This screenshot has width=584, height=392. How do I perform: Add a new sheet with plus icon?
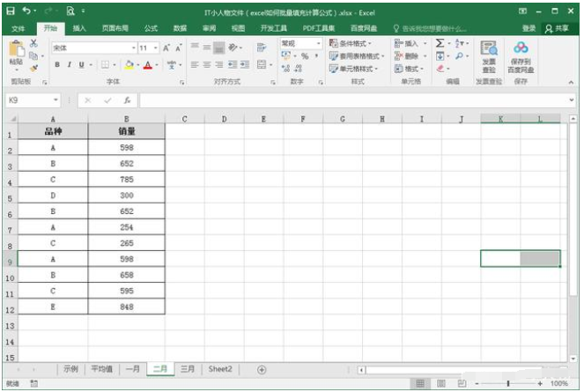coord(262,369)
